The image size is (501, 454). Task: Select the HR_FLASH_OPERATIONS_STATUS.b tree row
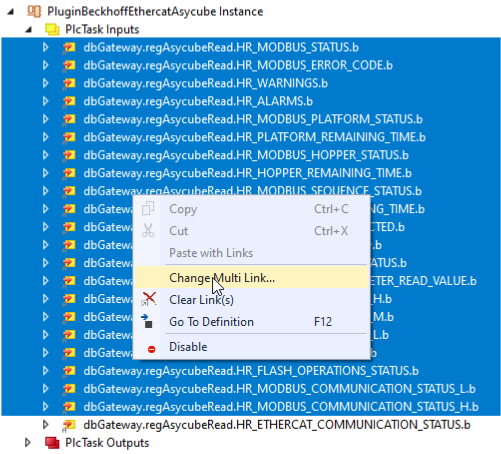(x=251, y=371)
